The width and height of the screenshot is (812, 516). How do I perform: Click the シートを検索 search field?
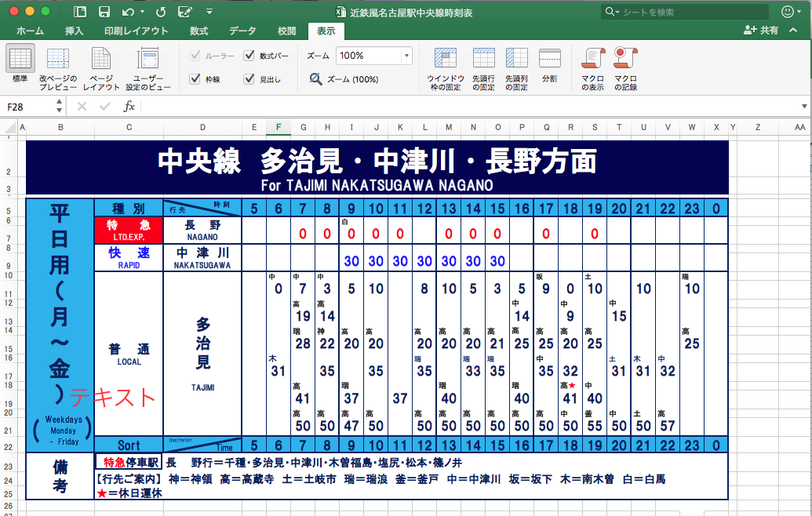685,12
